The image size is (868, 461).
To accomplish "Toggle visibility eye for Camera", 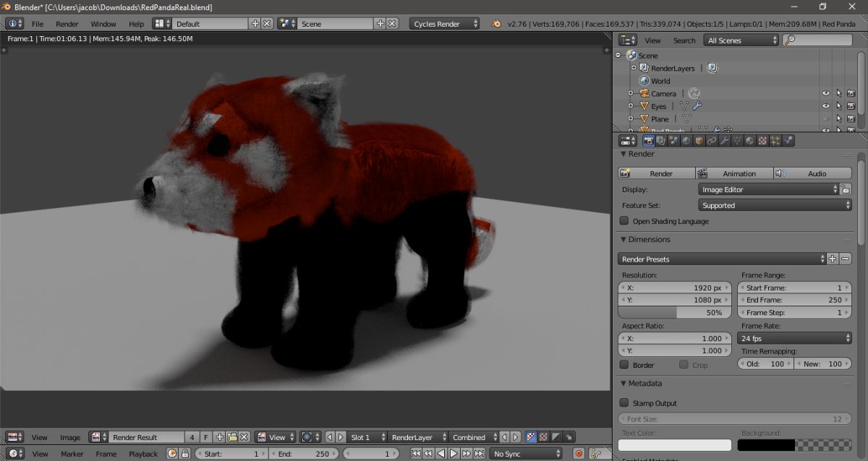I will point(826,93).
